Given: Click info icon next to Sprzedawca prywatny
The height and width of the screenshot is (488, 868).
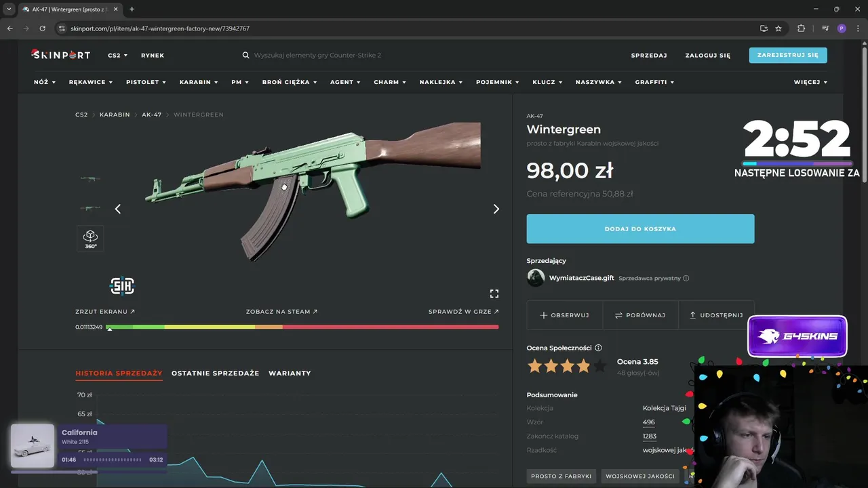Looking at the screenshot, I should click(686, 278).
